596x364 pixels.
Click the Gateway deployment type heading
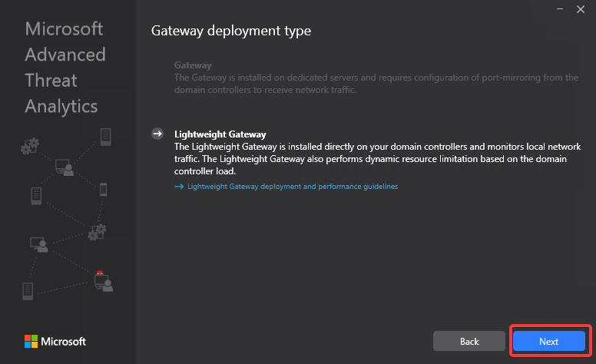pyautogui.click(x=231, y=31)
